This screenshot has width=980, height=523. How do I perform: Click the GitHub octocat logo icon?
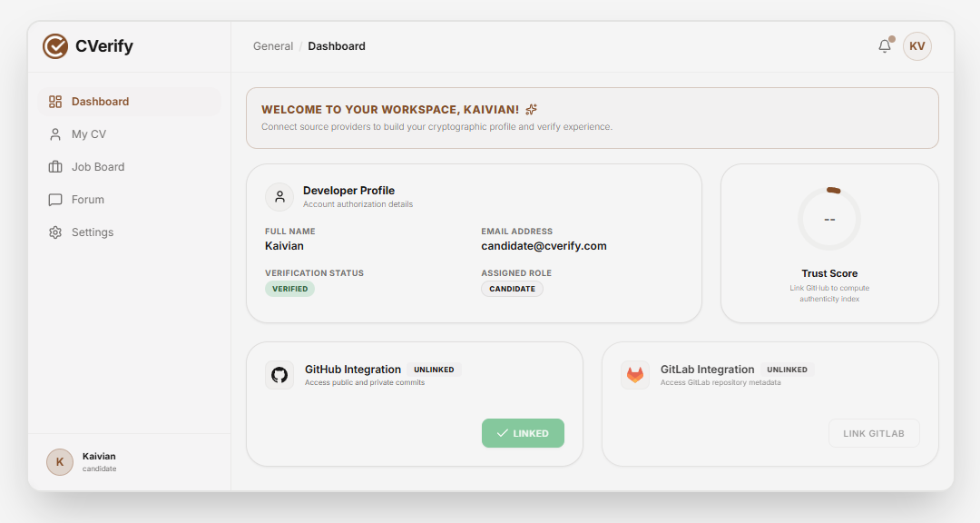279,375
